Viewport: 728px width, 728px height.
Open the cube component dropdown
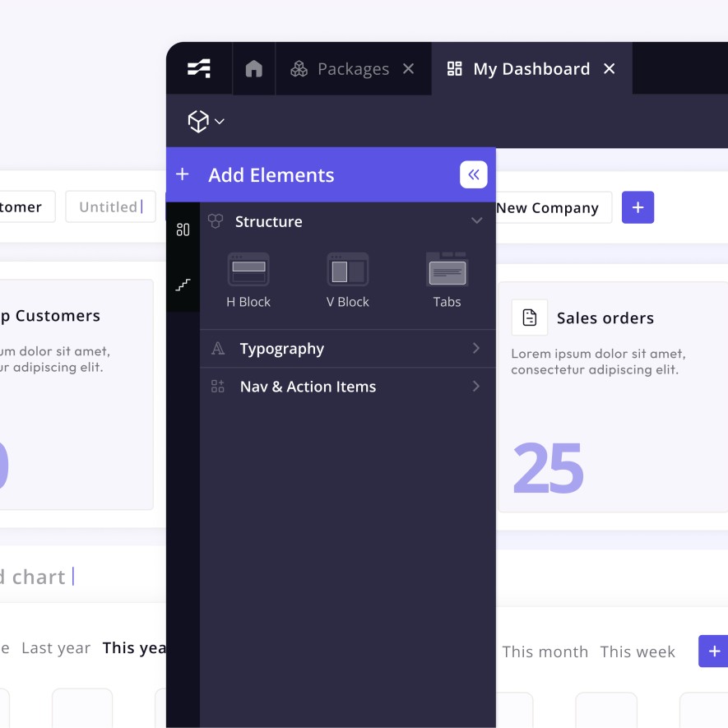pos(206,121)
